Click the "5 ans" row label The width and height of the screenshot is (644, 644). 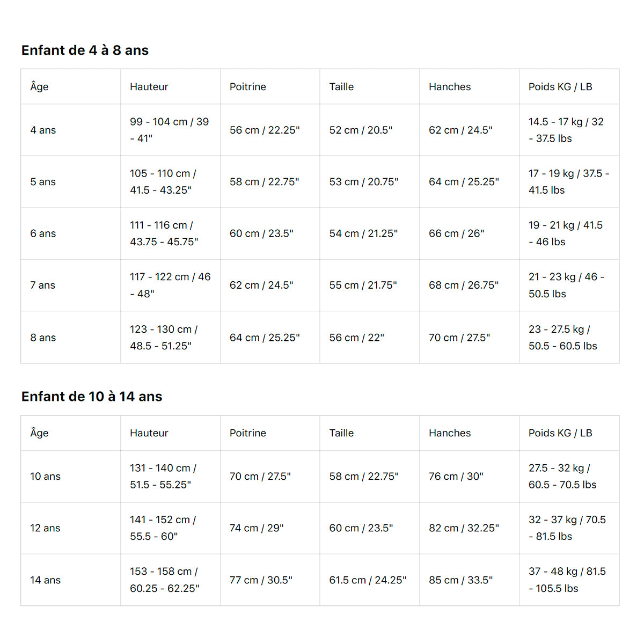coord(43,182)
